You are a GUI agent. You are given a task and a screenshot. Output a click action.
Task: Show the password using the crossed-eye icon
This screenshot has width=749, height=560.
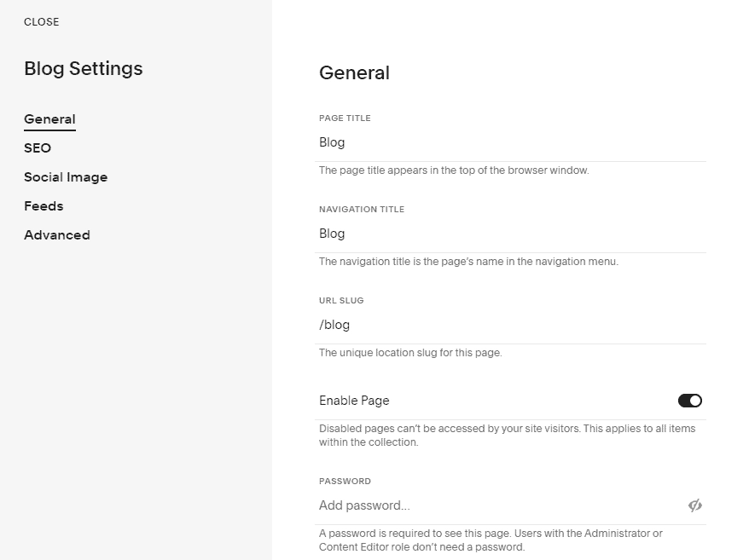(x=695, y=505)
